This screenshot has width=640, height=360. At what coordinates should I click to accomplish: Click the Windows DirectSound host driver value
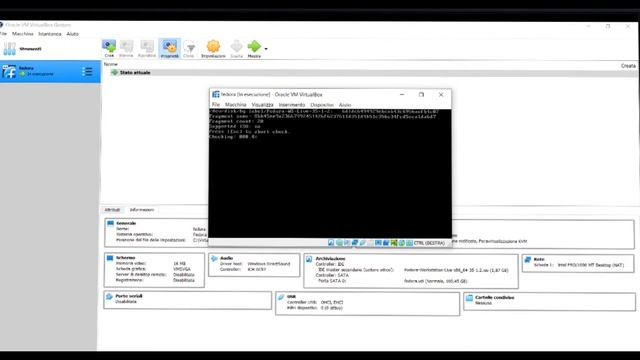tap(269, 264)
